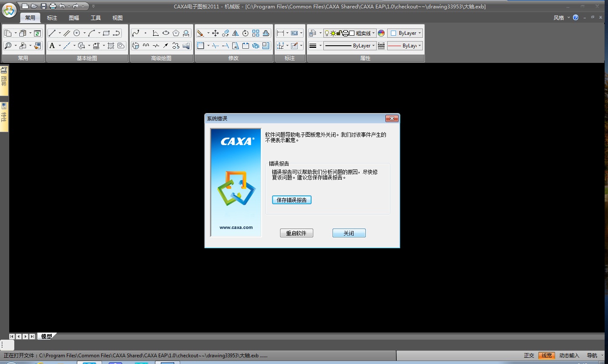Jump to last layout tab arrow

point(32,336)
